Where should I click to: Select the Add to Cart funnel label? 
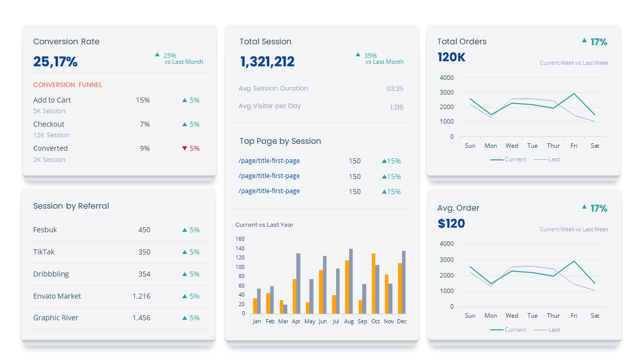pos(52,100)
